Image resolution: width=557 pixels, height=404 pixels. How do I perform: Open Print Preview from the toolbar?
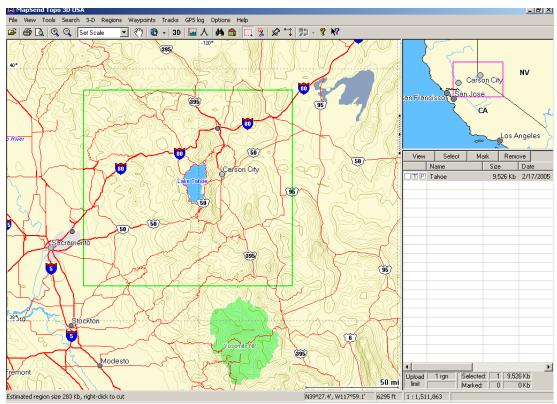pos(39,32)
